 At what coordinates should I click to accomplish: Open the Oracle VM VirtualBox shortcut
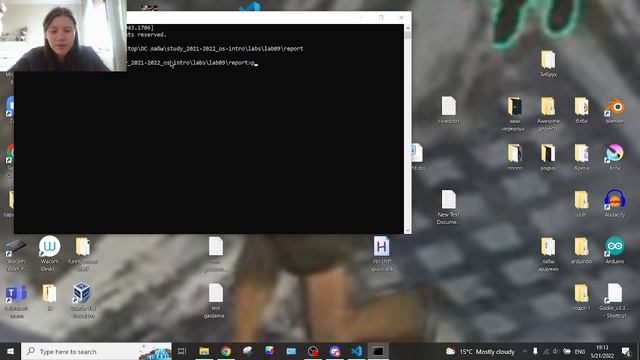82,300
